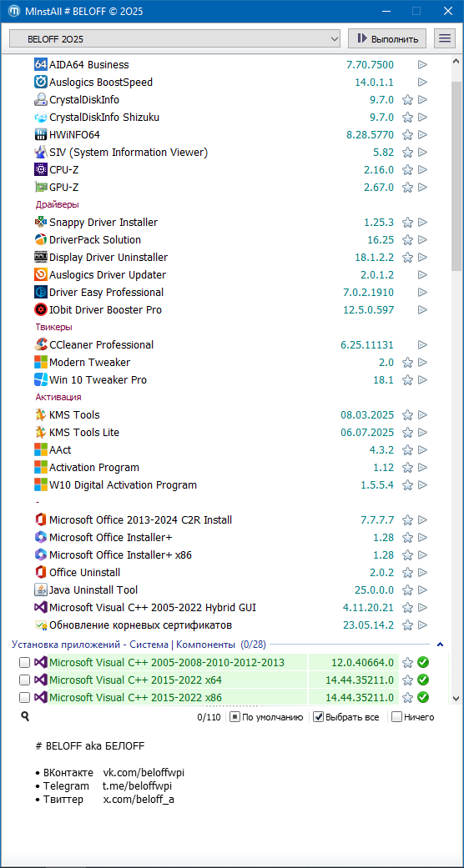464x868 pixels.
Task: Star CrystalDiskInfo Shizuku as favorite
Action: coord(407,118)
